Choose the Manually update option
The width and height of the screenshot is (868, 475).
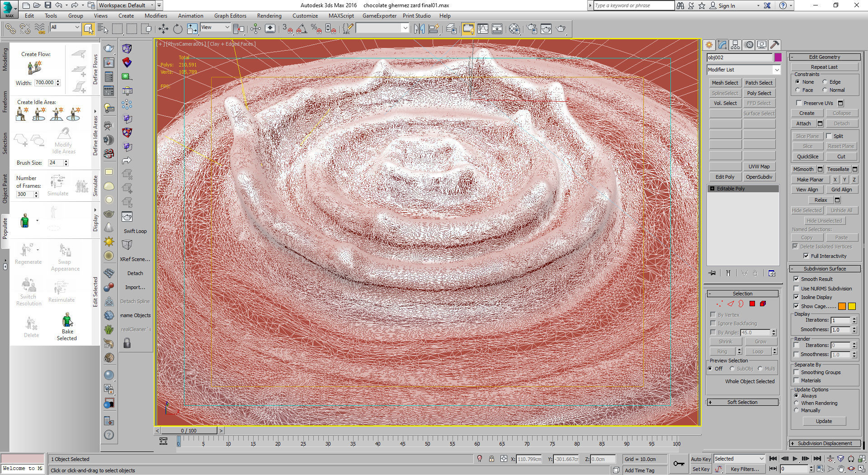pos(797,410)
